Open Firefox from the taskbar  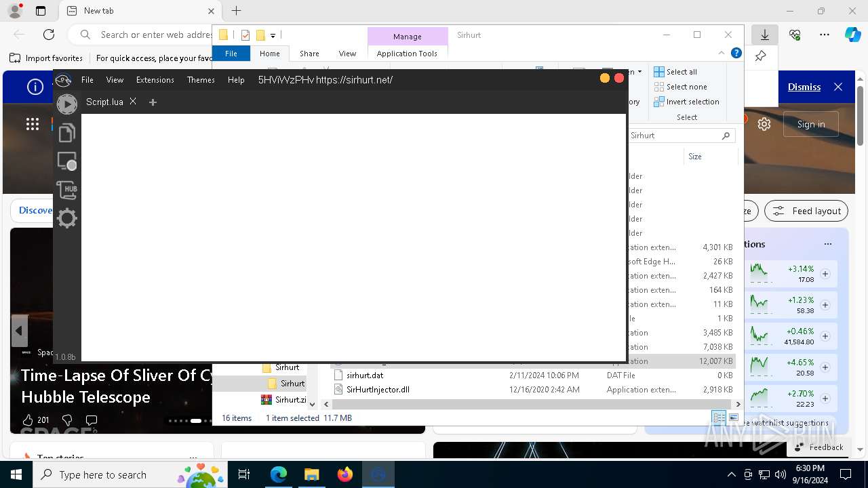pyautogui.click(x=344, y=474)
